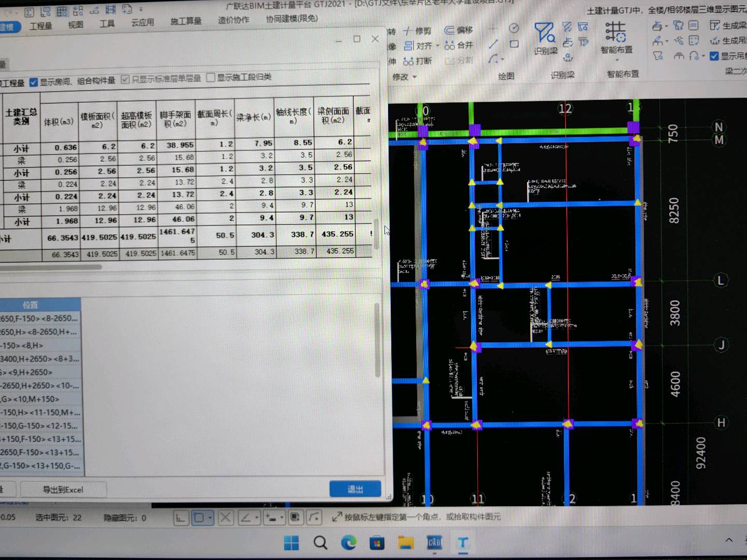Open the point-offset dropdown in status bar
This screenshot has width=747, height=560.
tap(282, 517)
